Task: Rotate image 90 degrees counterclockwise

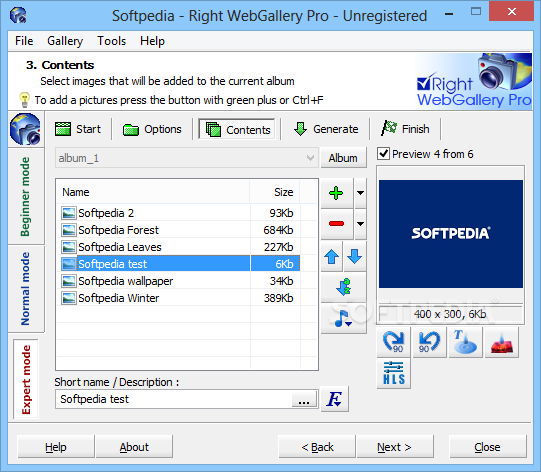Action: coord(430,342)
